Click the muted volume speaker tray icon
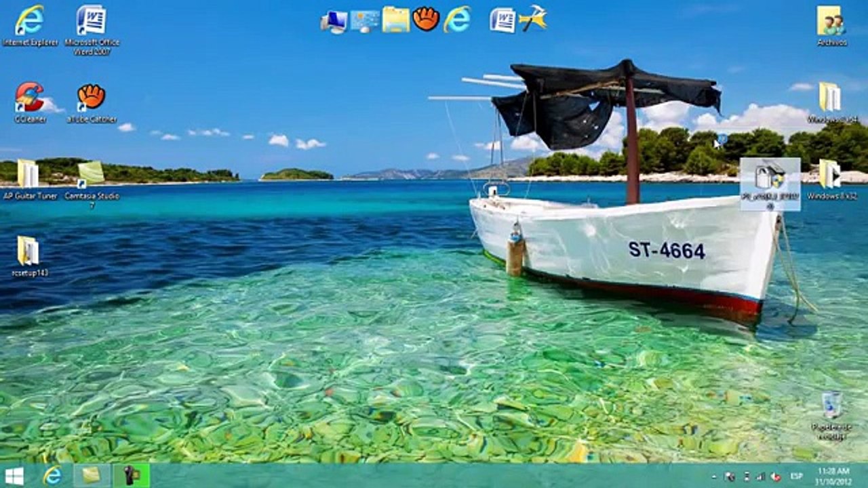The width and height of the screenshot is (868, 488). click(776, 476)
